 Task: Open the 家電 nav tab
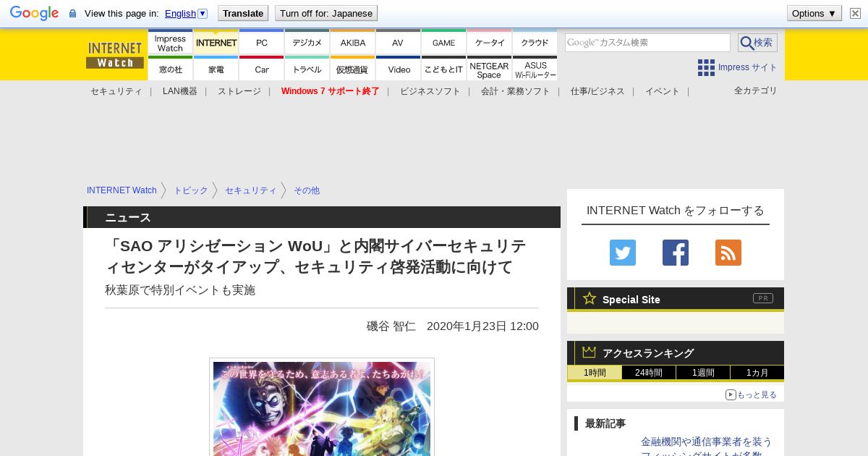(x=216, y=69)
